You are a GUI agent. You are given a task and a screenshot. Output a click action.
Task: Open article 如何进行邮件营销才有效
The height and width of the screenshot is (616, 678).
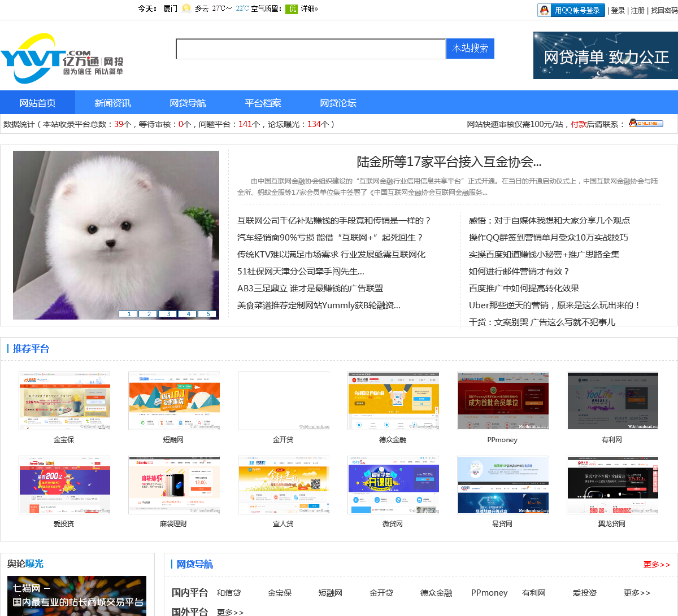pos(519,272)
